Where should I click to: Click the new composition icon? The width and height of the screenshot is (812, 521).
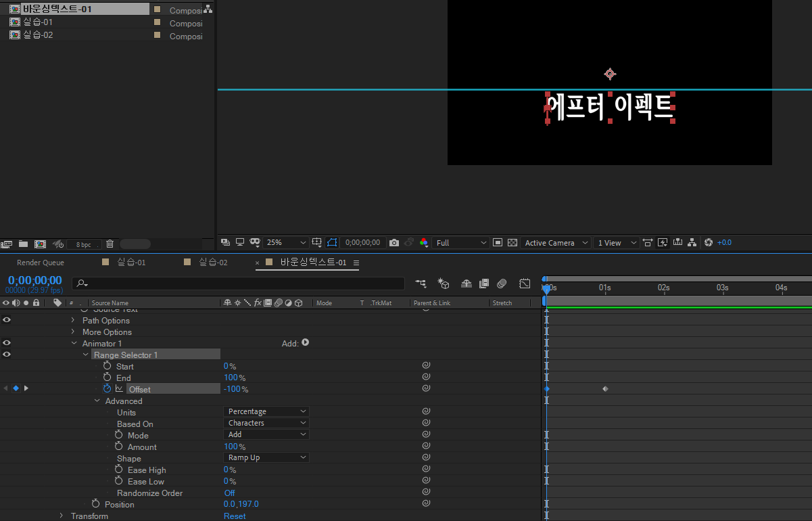click(x=40, y=244)
